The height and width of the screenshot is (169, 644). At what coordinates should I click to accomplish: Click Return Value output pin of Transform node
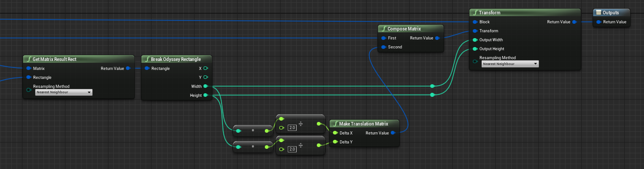coord(575,22)
